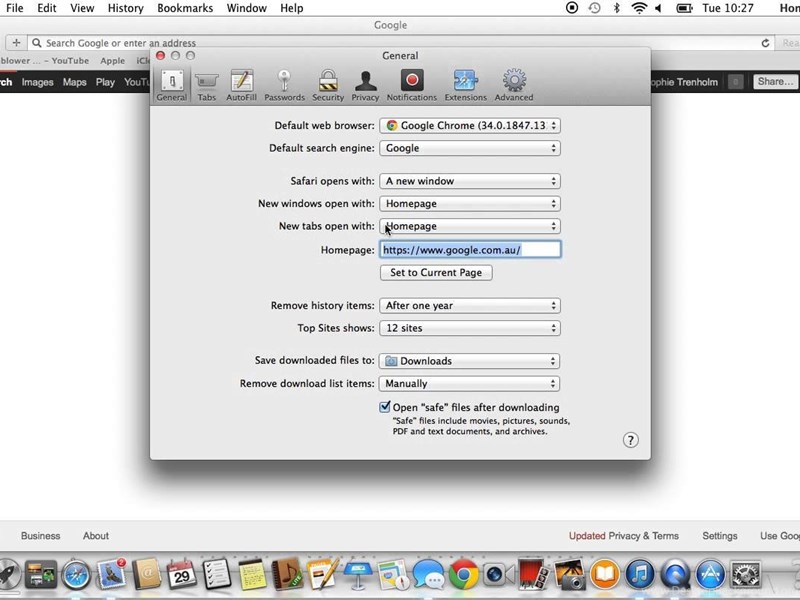
Task: Click the plus add bookmark button
Action: [x=16, y=43]
